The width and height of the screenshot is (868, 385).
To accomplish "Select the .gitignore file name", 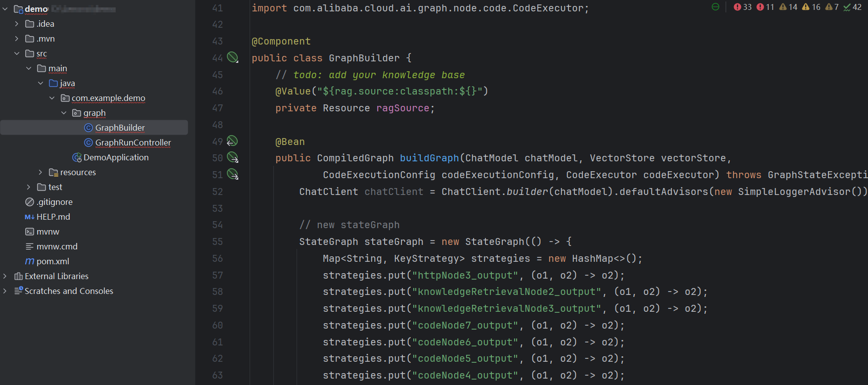I will click(x=54, y=202).
